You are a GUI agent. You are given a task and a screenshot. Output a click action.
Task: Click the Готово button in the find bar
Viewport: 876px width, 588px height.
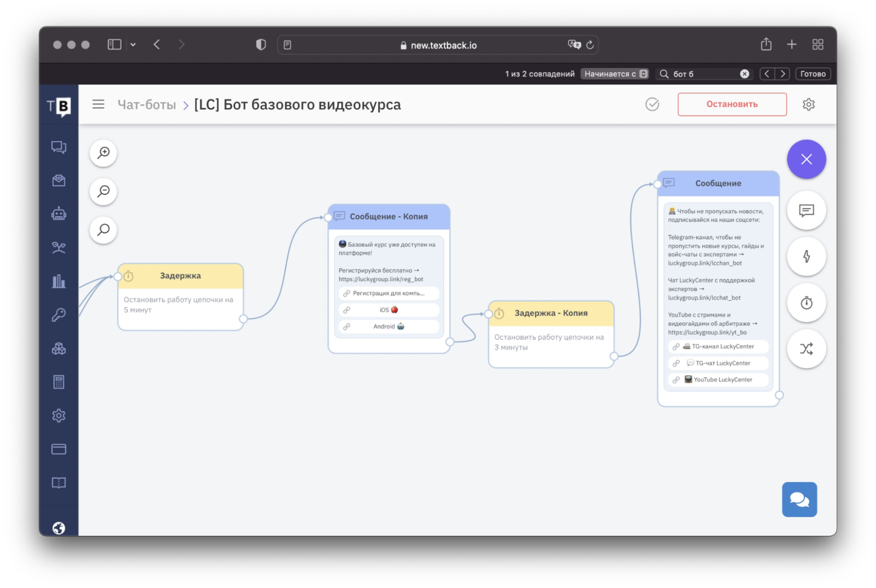point(813,74)
